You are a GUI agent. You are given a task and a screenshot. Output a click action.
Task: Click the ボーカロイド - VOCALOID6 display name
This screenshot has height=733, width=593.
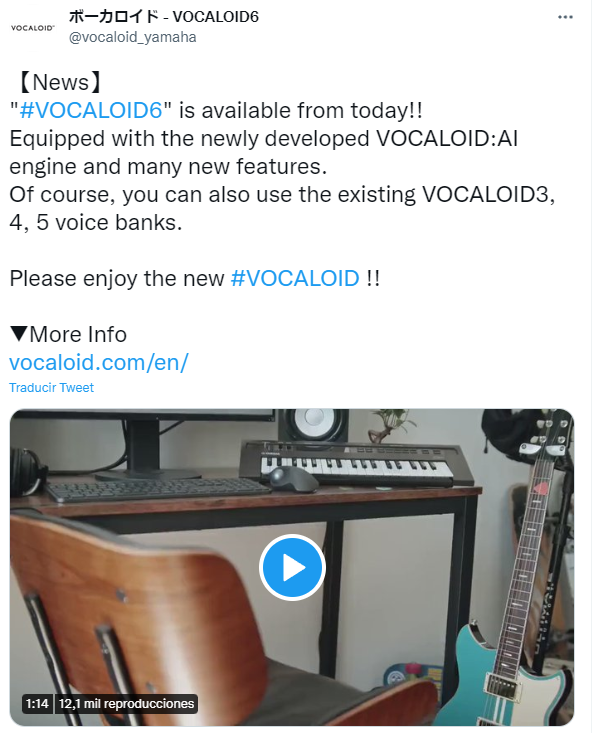point(164,17)
